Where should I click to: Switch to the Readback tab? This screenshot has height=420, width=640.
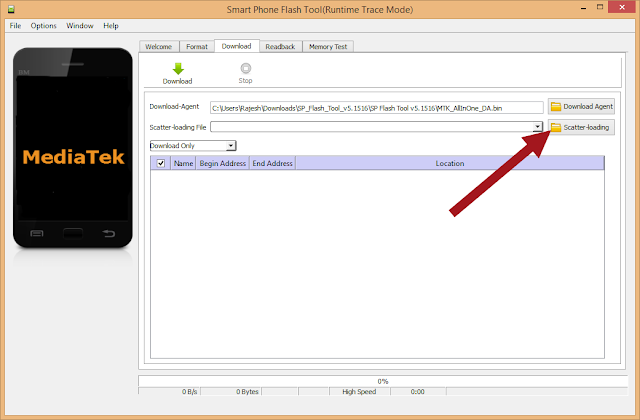click(280, 47)
